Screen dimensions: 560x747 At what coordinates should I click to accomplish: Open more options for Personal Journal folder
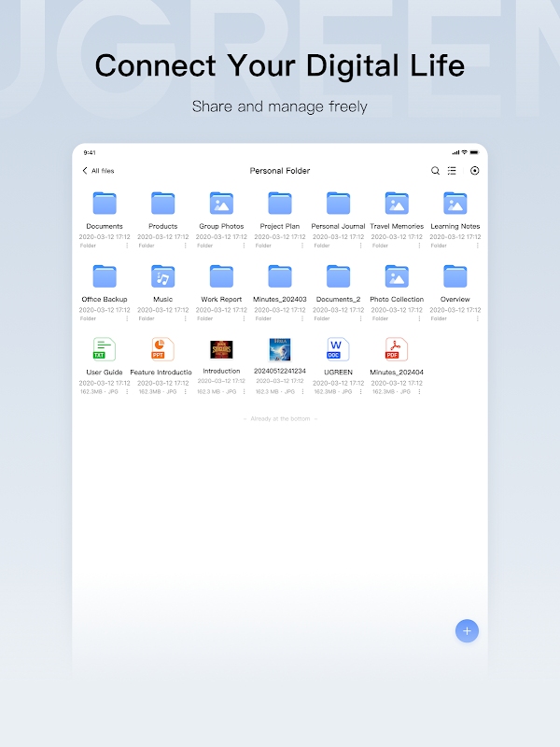coord(360,246)
